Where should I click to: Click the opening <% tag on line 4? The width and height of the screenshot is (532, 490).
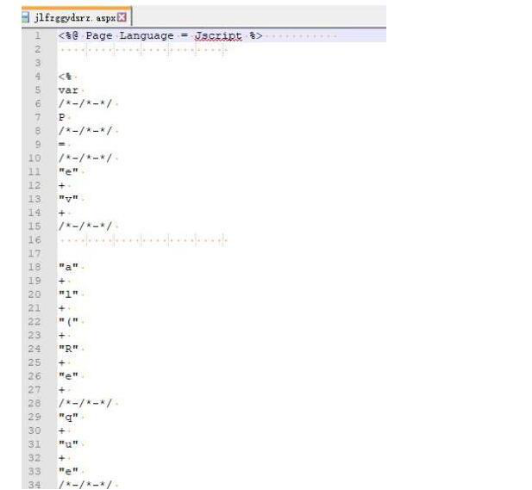click(x=65, y=77)
